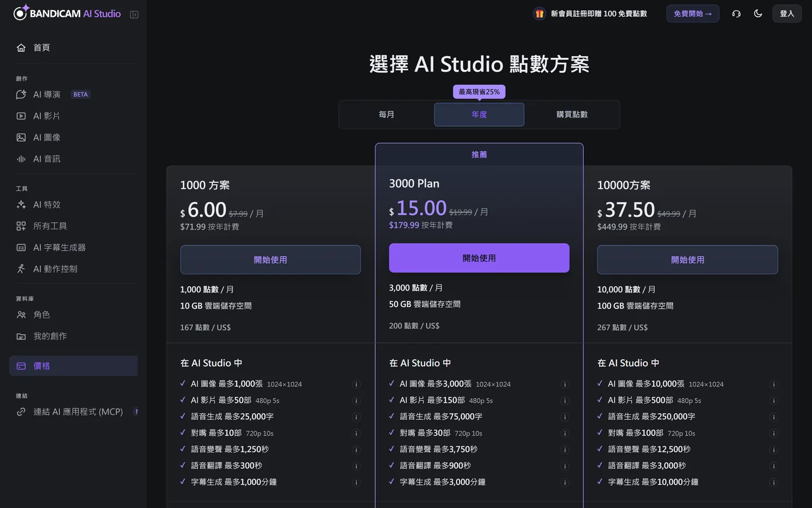Screen dimensions: 812x508
Task: Select 價格 in the sidebar
Action: (74, 366)
